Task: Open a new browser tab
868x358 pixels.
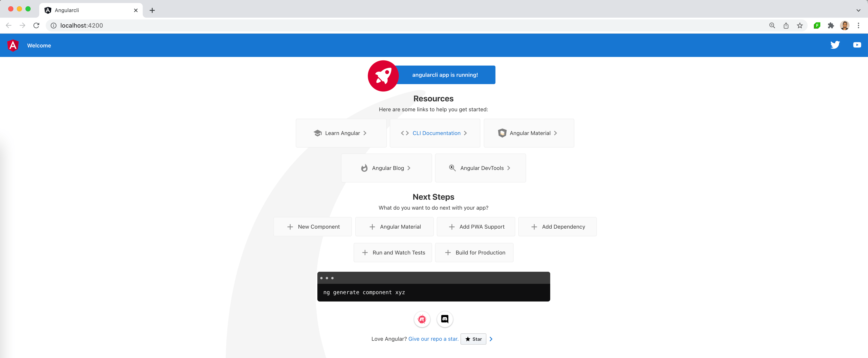Action: [152, 10]
